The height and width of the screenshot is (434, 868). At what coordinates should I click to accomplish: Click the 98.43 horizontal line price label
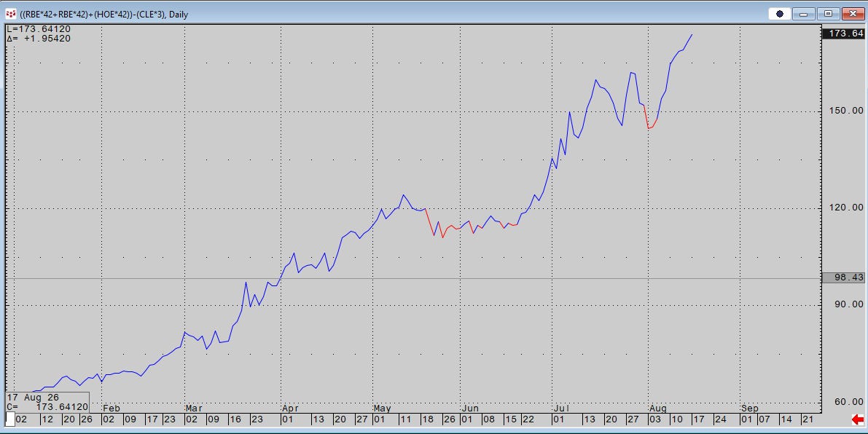[844, 277]
